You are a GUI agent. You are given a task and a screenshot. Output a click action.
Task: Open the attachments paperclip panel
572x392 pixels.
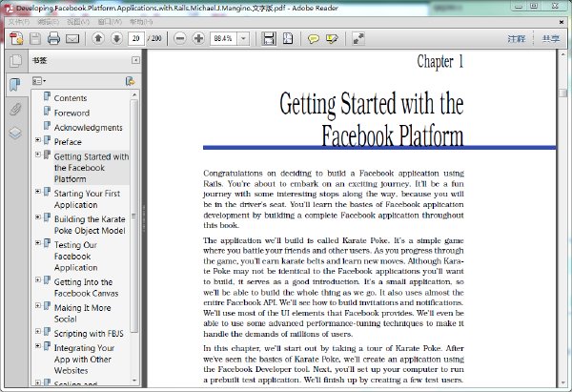pos(15,109)
